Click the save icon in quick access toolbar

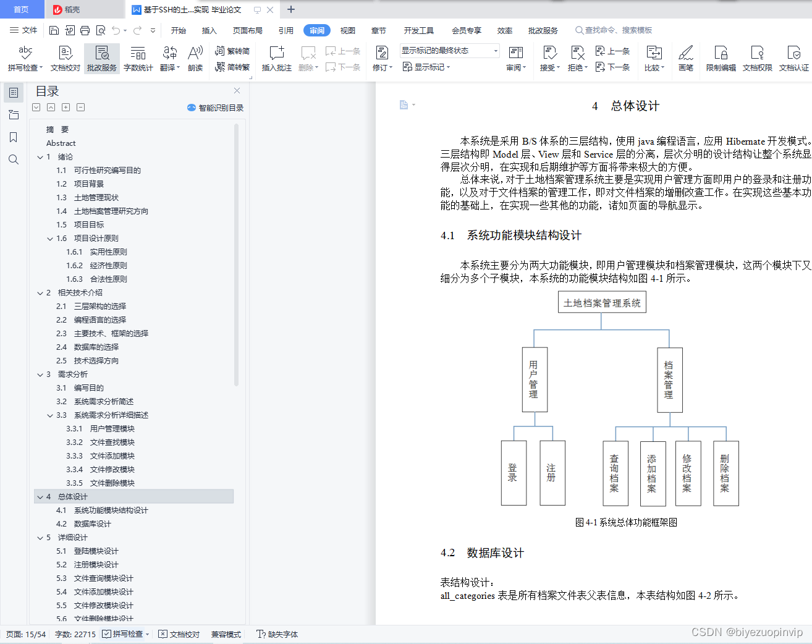pyautogui.click(x=54, y=30)
